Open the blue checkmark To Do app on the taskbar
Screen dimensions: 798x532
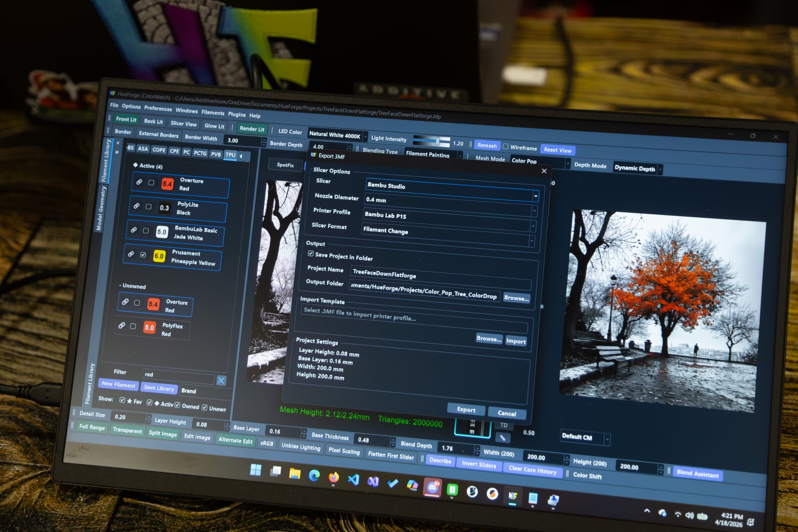coord(393,483)
